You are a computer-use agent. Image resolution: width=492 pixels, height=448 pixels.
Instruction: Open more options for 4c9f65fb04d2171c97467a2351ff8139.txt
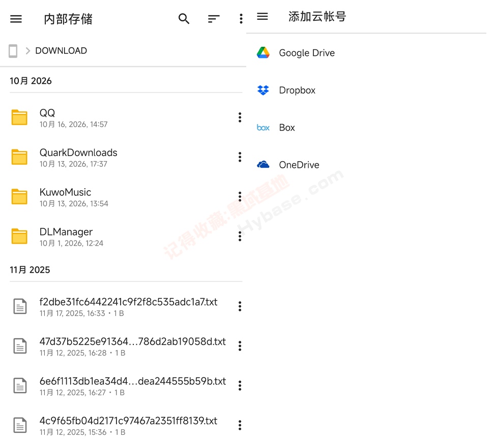click(x=240, y=425)
